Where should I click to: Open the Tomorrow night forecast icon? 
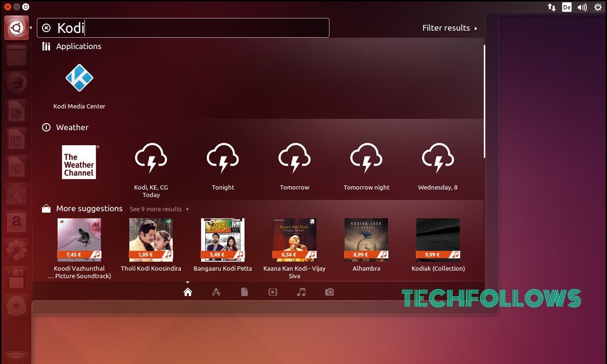pyautogui.click(x=366, y=158)
